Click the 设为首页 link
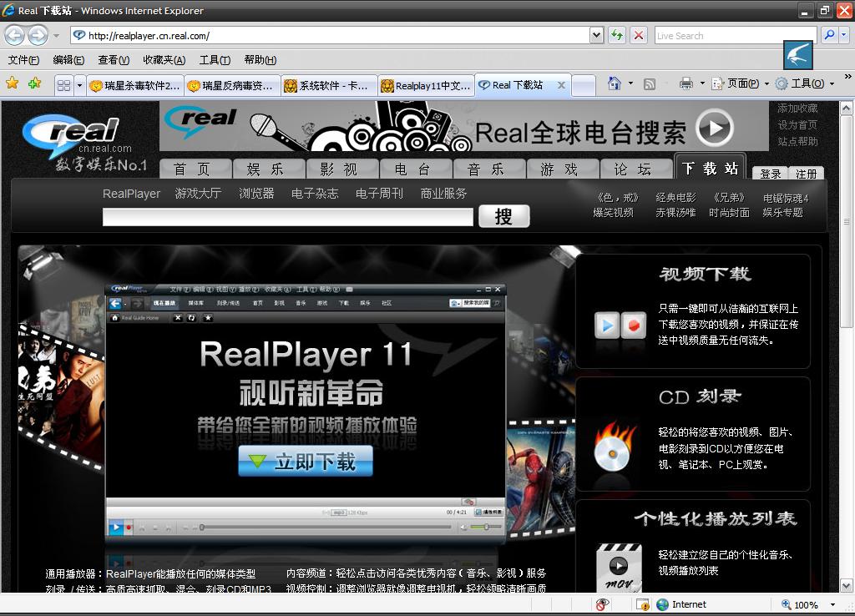 tap(797, 125)
